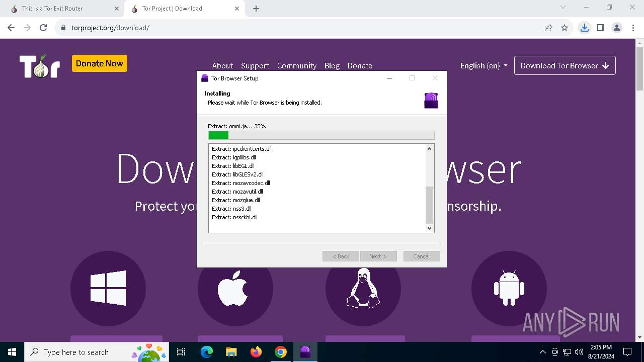Open a new browser tab
Image resolution: width=644 pixels, height=362 pixels.
tap(256, 9)
